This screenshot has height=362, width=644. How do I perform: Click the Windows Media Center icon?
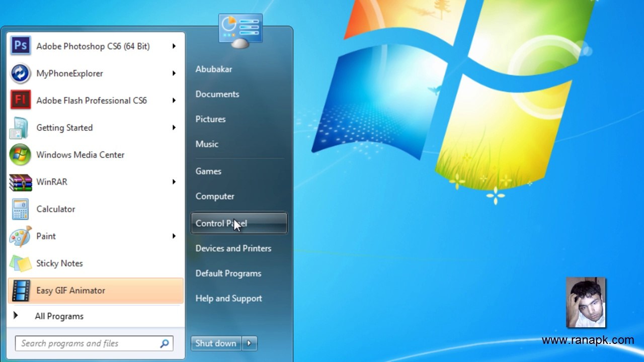pyautogui.click(x=20, y=155)
